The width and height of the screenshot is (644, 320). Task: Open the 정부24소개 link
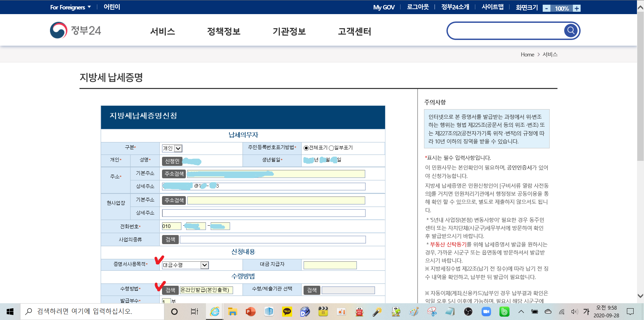[455, 7]
